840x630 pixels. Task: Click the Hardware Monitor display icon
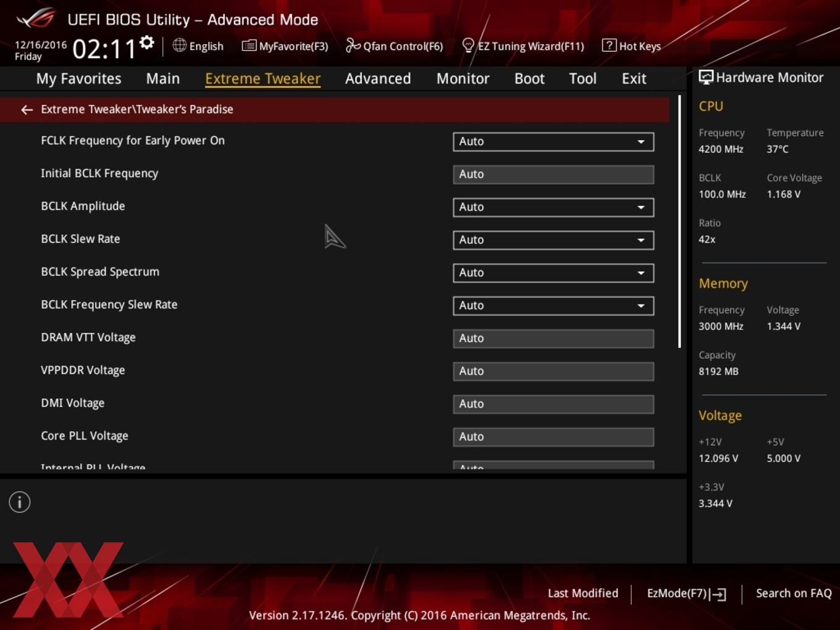tap(706, 77)
